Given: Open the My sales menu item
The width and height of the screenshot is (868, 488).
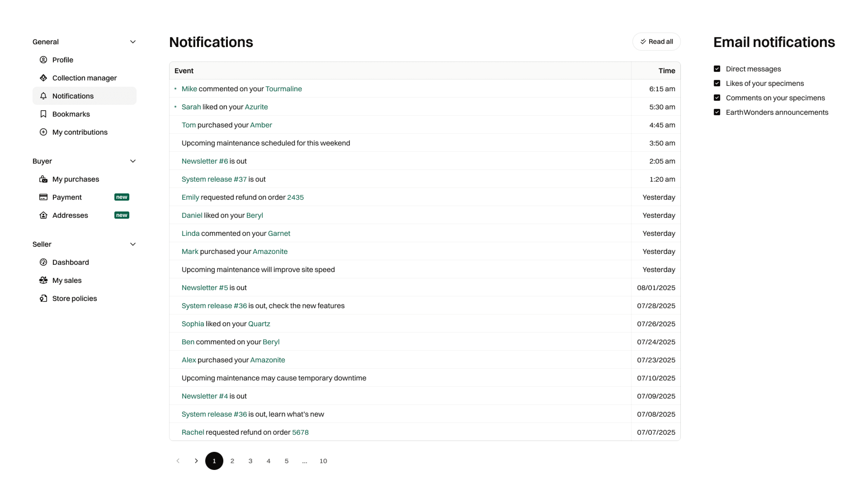Looking at the screenshot, I should click(x=67, y=280).
